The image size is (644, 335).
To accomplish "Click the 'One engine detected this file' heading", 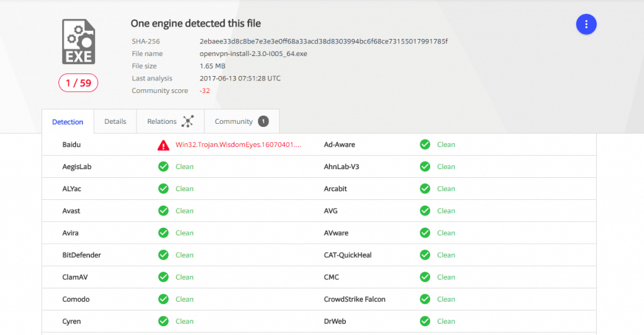I will point(196,23).
